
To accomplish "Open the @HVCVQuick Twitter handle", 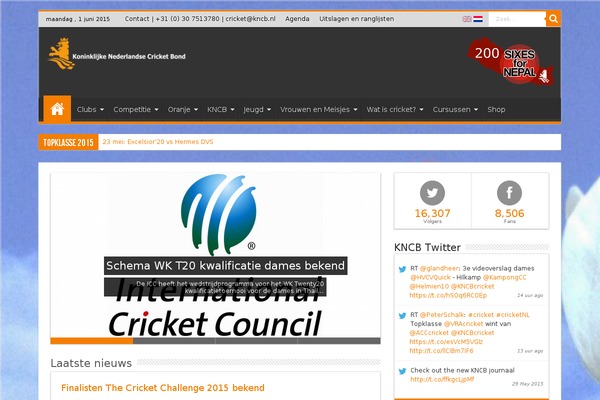I will (430, 278).
